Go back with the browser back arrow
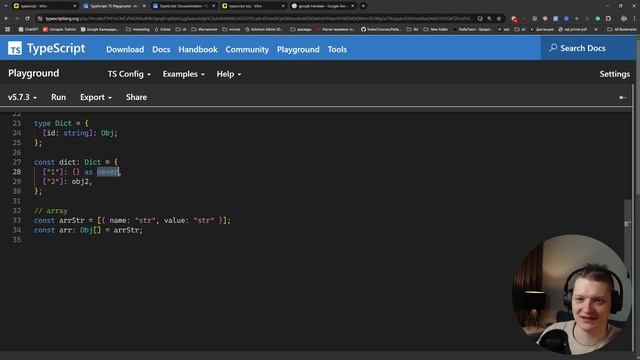Screen dimensions: 640x360 tap(6, 19)
